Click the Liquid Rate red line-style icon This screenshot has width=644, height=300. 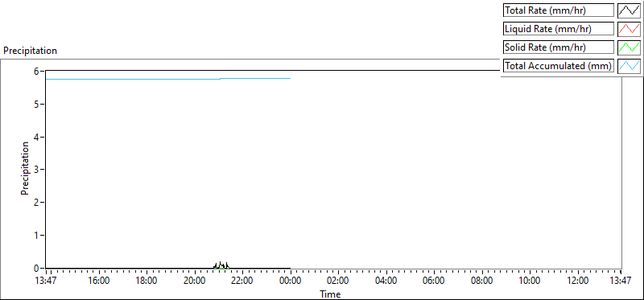pyautogui.click(x=629, y=29)
